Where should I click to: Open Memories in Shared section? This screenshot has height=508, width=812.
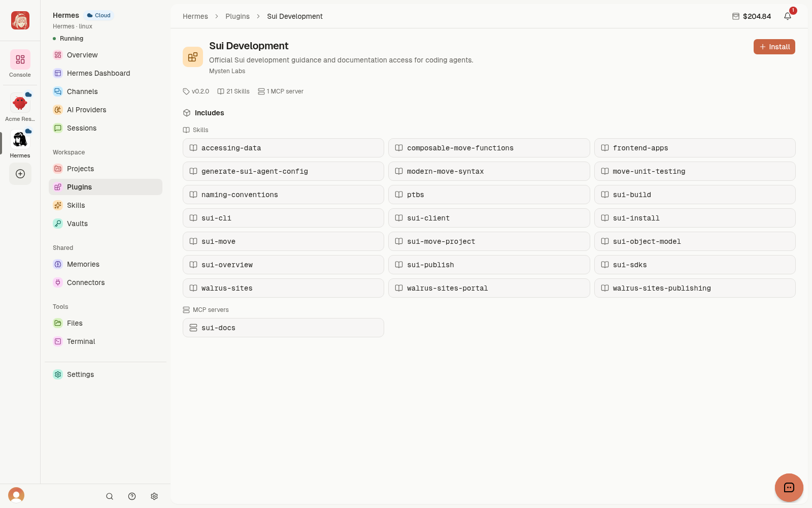click(x=106, y=264)
